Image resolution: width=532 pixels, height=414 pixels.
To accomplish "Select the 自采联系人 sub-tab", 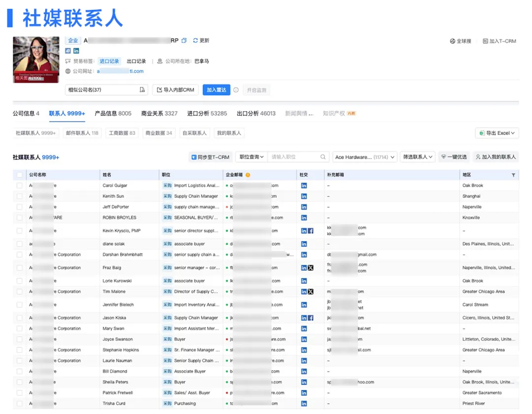I will coord(195,133).
